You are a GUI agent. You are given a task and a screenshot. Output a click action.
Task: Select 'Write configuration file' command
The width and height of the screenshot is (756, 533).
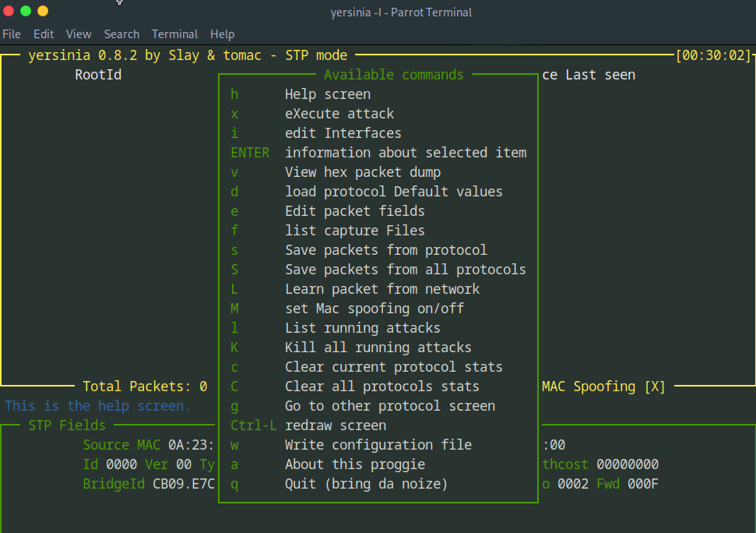(378, 445)
